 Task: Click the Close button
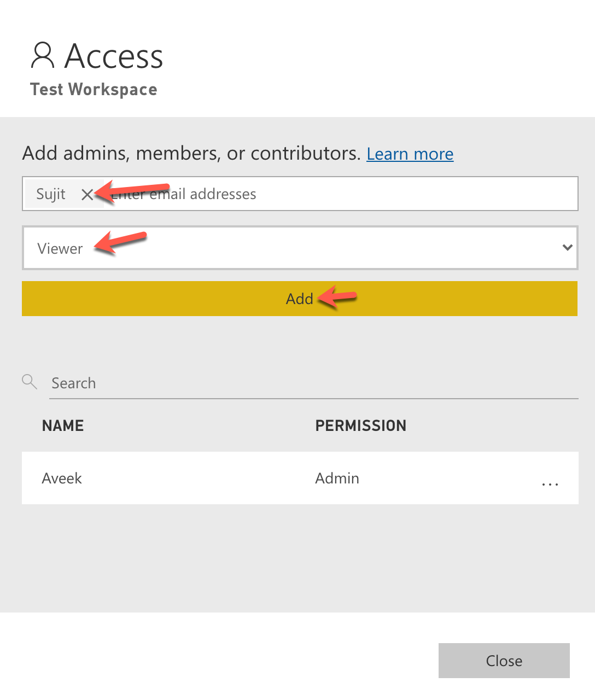(x=504, y=661)
